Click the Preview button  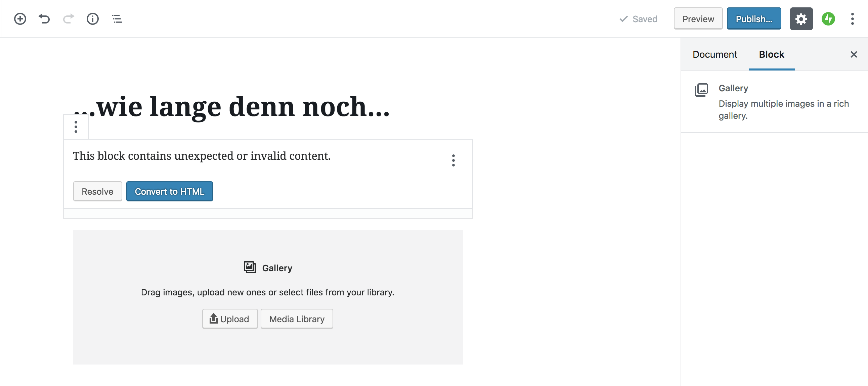tap(698, 19)
